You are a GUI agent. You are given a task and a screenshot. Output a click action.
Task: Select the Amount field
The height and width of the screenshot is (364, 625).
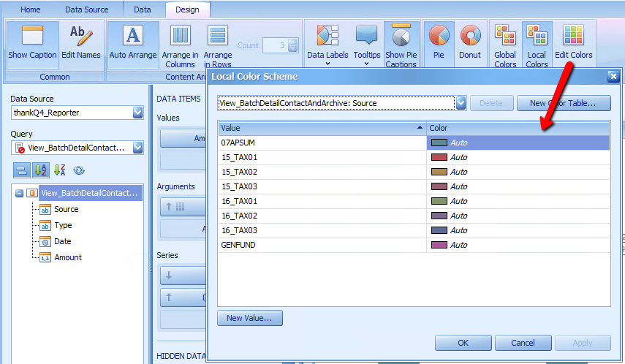68,257
